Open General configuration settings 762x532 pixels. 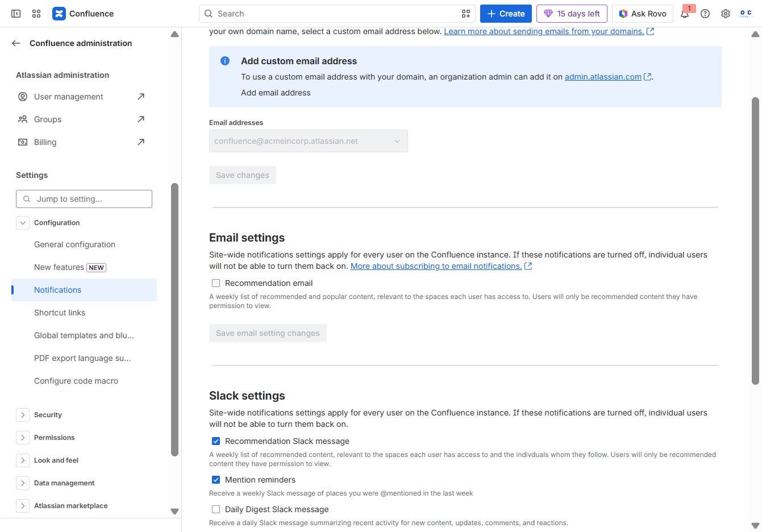84,244
